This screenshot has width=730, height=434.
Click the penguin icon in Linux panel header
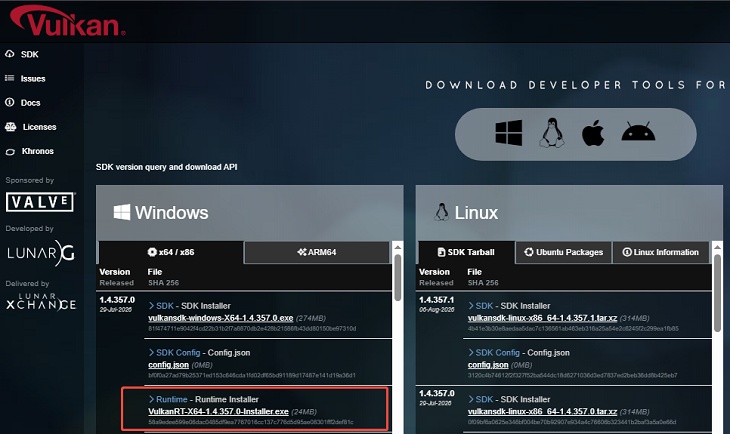441,212
